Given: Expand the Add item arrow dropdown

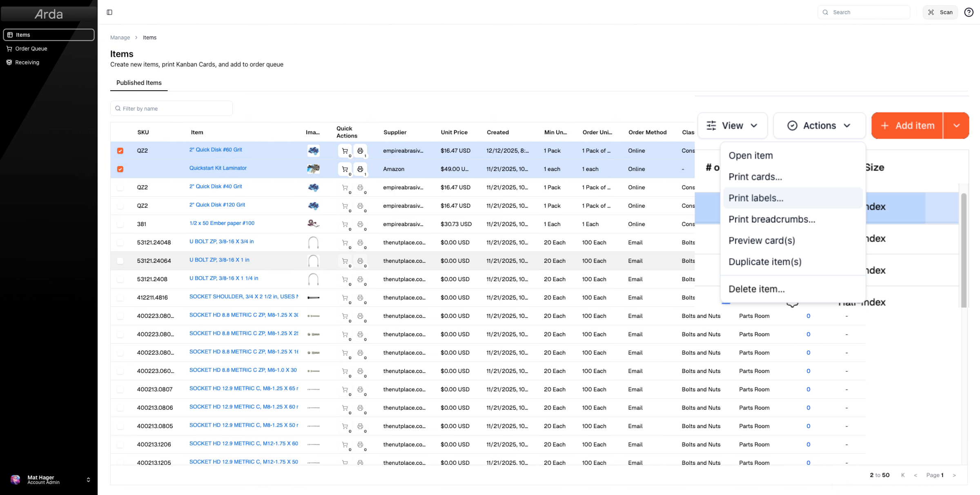Looking at the screenshot, I should pos(956,126).
